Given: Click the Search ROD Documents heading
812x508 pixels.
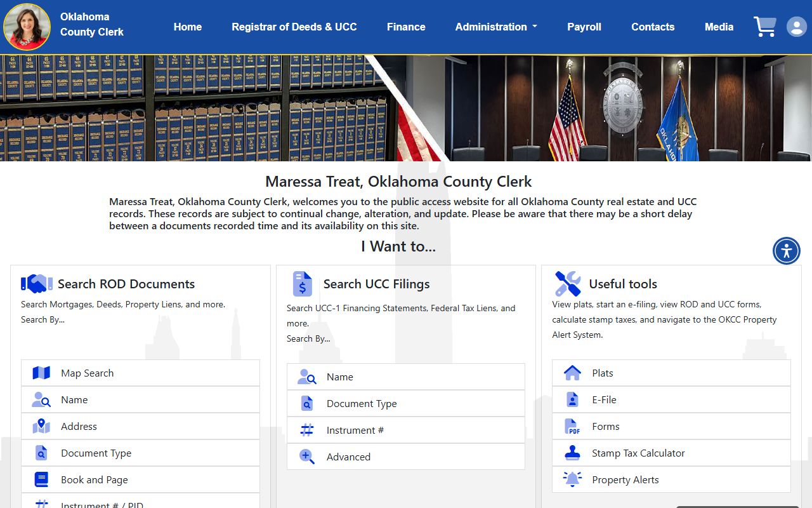Looking at the screenshot, I should [x=126, y=284].
